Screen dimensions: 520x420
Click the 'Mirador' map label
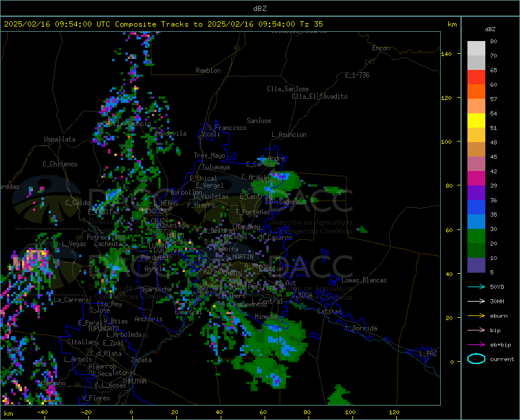267,317
